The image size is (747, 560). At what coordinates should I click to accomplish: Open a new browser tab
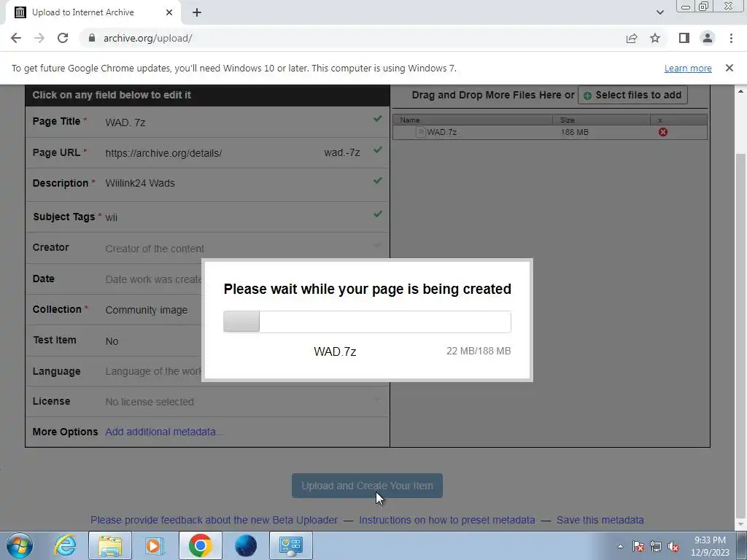pyautogui.click(x=197, y=12)
